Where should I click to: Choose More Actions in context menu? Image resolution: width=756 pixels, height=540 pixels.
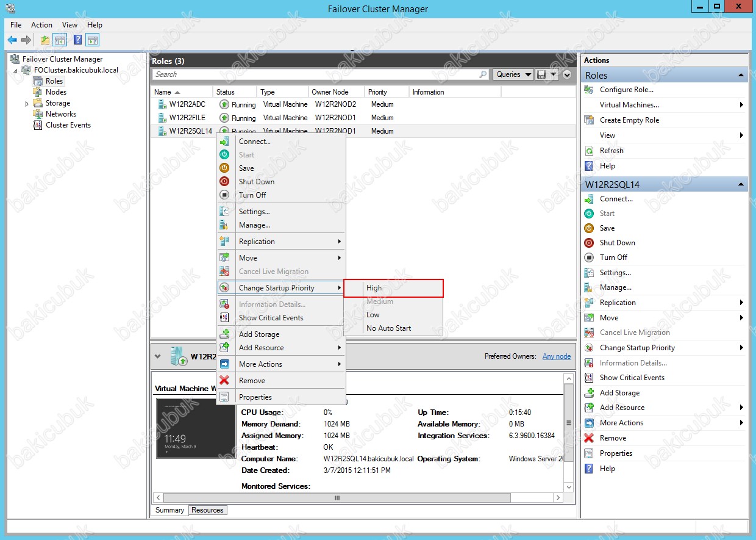point(281,364)
